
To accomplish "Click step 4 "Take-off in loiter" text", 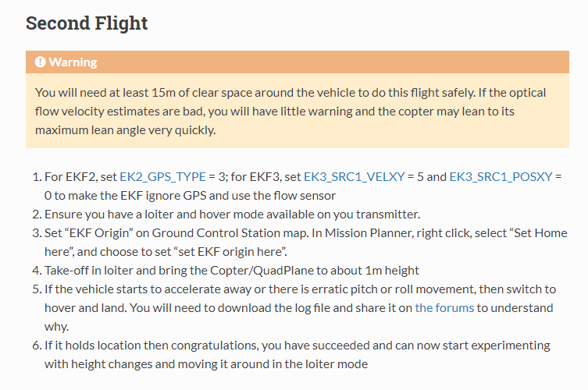I will point(100,271).
